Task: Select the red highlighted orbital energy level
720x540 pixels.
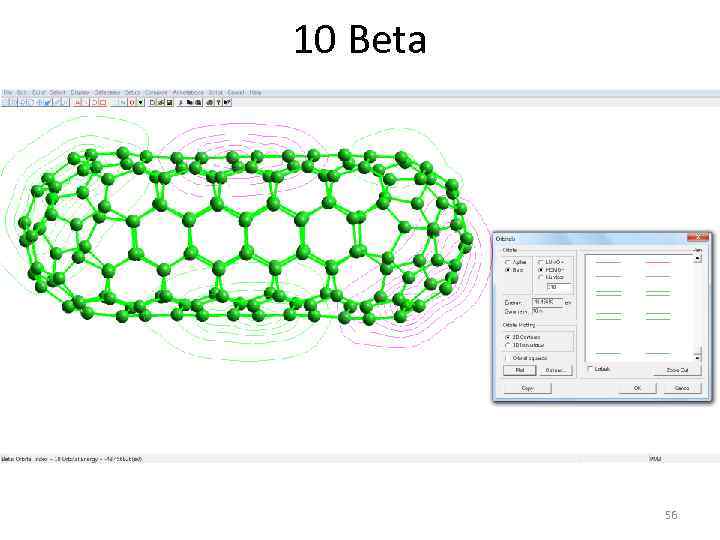Action: click(x=658, y=262)
